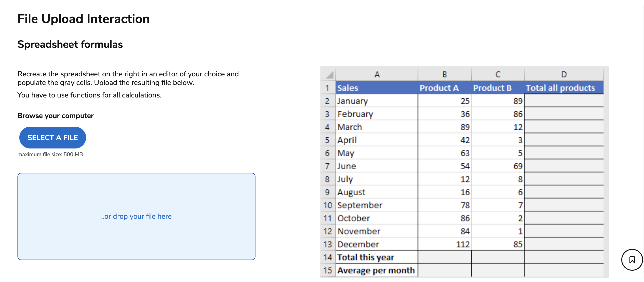Click the Product B header cell

pyautogui.click(x=492, y=88)
